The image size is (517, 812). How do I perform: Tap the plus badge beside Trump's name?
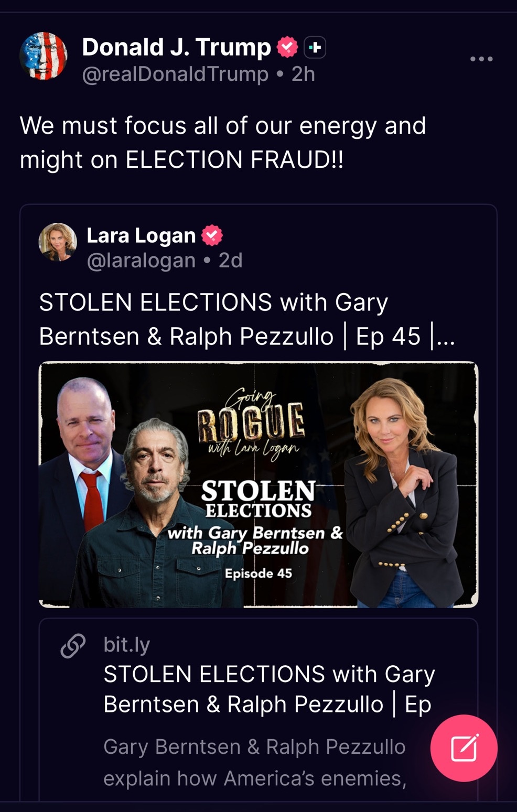pyautogui.click(x=315, y=48)
